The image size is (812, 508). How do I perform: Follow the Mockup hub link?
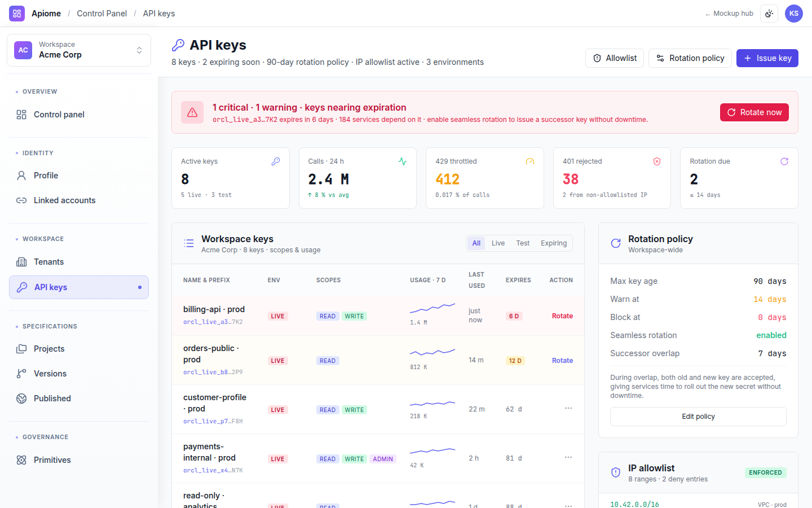pyautogui.click(x=729, y=14)
